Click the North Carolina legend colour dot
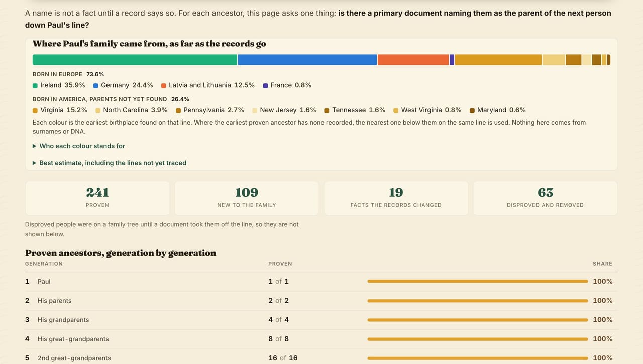This screenshot has height=364, width=643. pyautogui.click(x=98, y=110)
